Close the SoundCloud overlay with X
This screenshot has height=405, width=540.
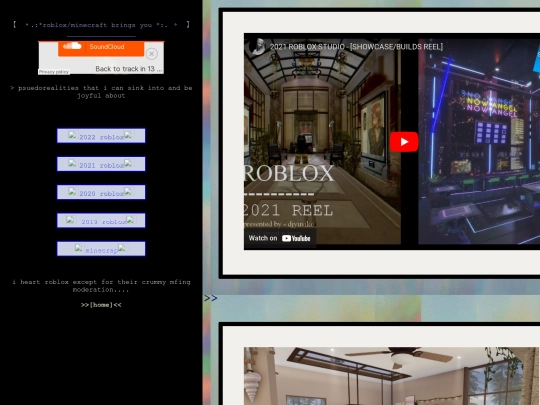tap(152, 54)
